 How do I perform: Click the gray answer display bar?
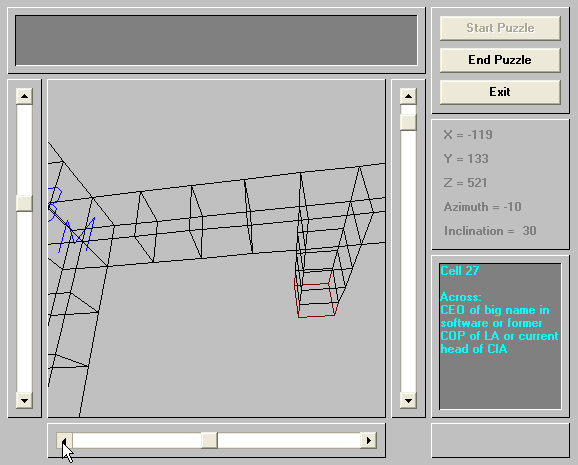click(216, 41)
